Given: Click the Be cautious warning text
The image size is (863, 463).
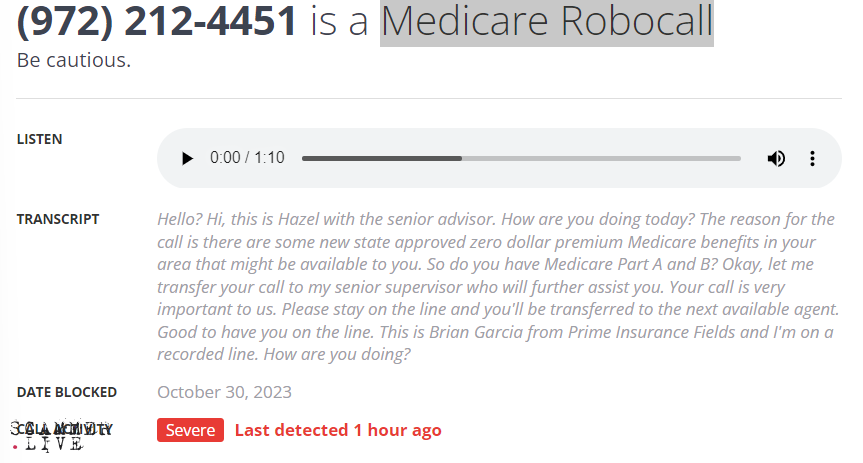Looking at the screenshot, I should tap(74, 60).
